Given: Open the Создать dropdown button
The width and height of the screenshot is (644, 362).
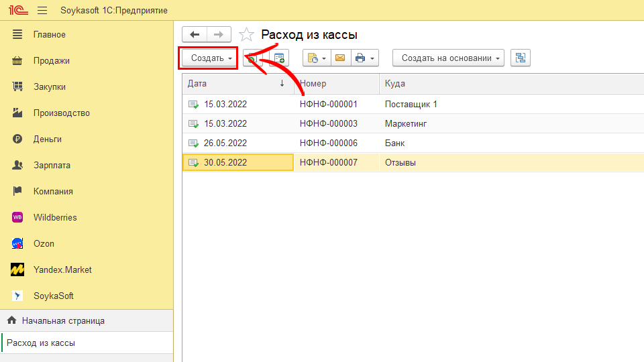Looking at the screenshot, I should pos(208,58).
